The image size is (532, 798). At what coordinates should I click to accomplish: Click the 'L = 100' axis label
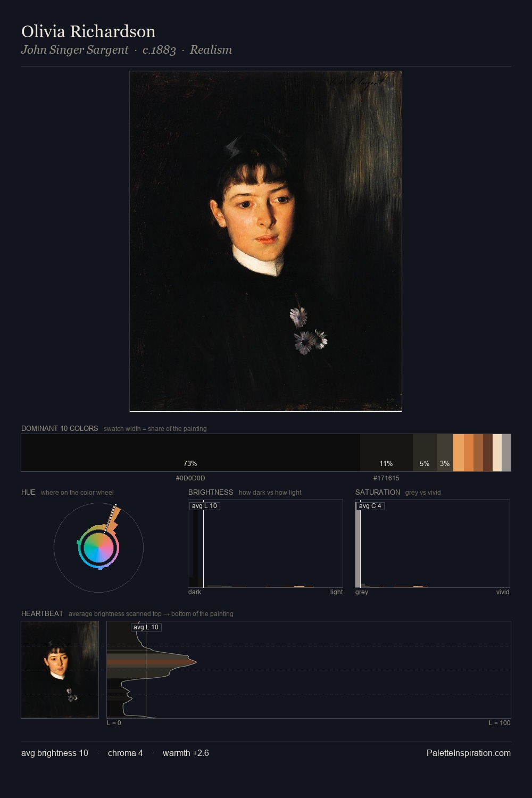coord(500,723)
